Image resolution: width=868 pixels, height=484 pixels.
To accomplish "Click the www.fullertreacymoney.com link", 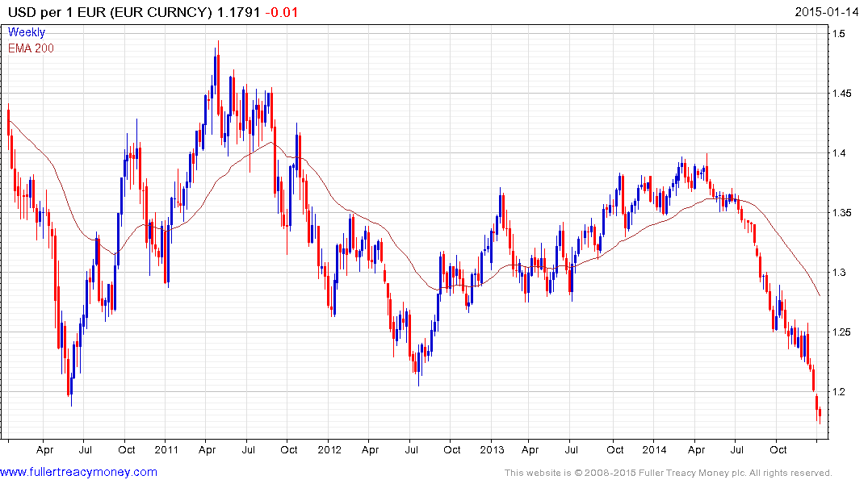I will 78,473.
